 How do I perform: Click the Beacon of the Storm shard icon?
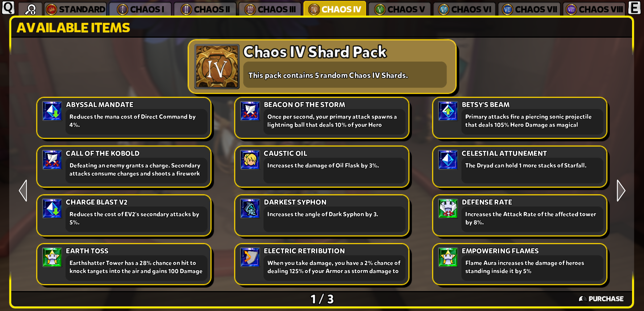point(250,111)
